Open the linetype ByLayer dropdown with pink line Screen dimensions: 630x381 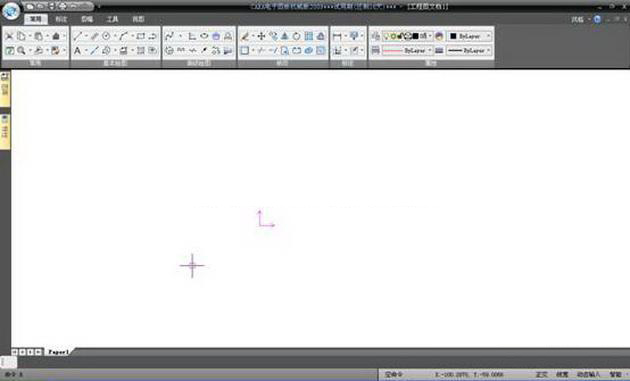pyautogui.click(x=407, y=51)
